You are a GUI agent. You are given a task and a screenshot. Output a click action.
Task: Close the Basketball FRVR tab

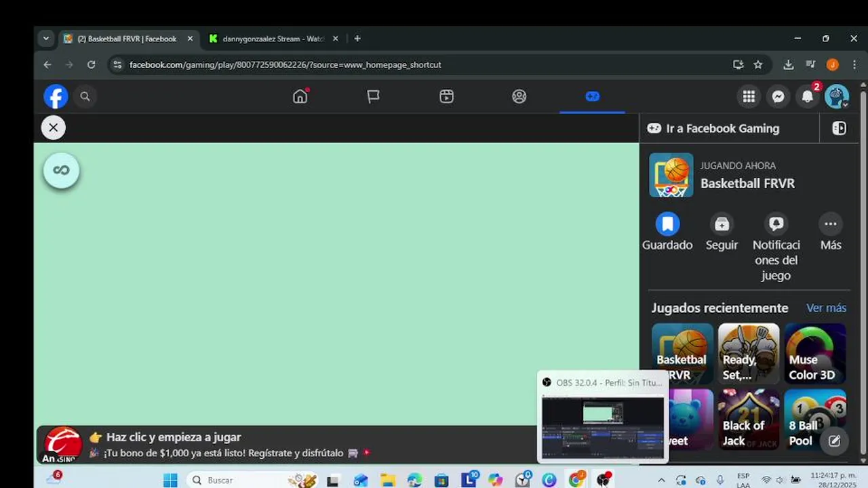pyautogui.click(x=190, y=39)
